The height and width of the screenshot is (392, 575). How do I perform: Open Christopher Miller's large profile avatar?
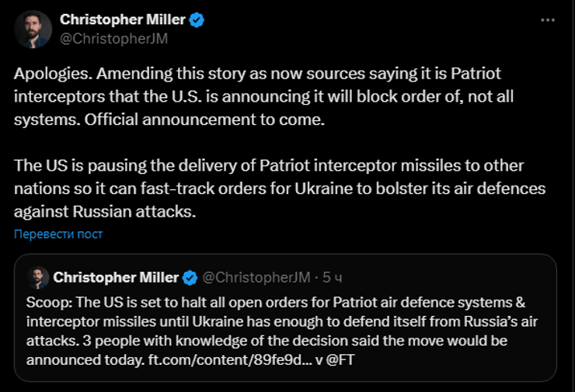tap(32, 29)
